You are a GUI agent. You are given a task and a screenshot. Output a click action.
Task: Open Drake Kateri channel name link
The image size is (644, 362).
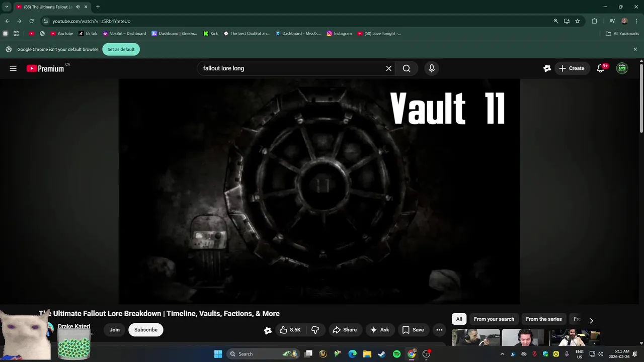[x=74, y=326]
